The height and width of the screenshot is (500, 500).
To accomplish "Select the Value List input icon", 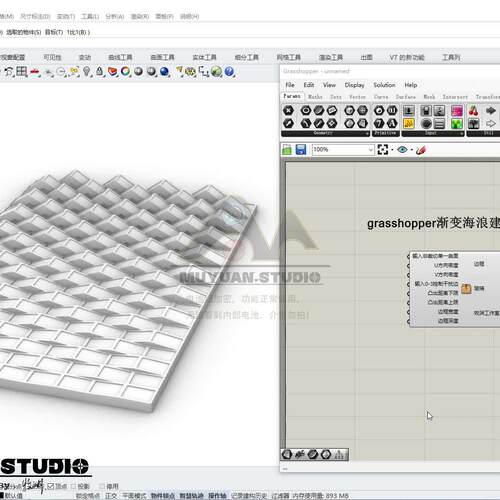I will [439, 124].
